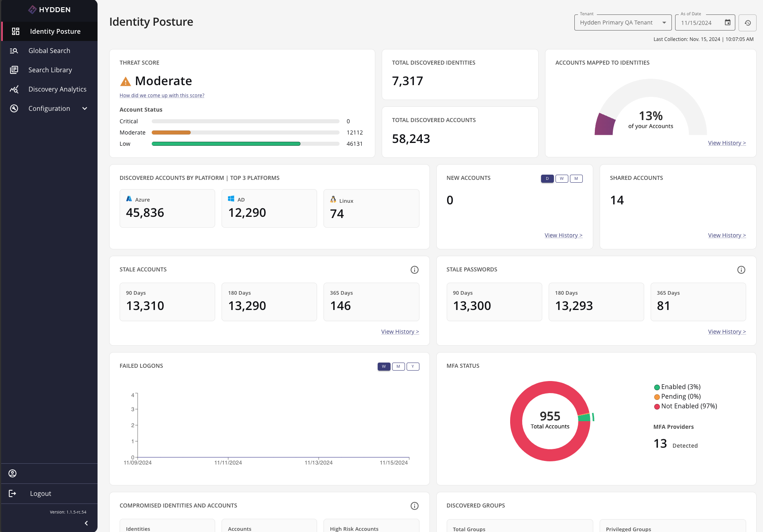Image resolution: width=763 pixels, height=532 pixels.
Task: Click the Compromised Identities and Accounts info icon
Action: (415, 506)
